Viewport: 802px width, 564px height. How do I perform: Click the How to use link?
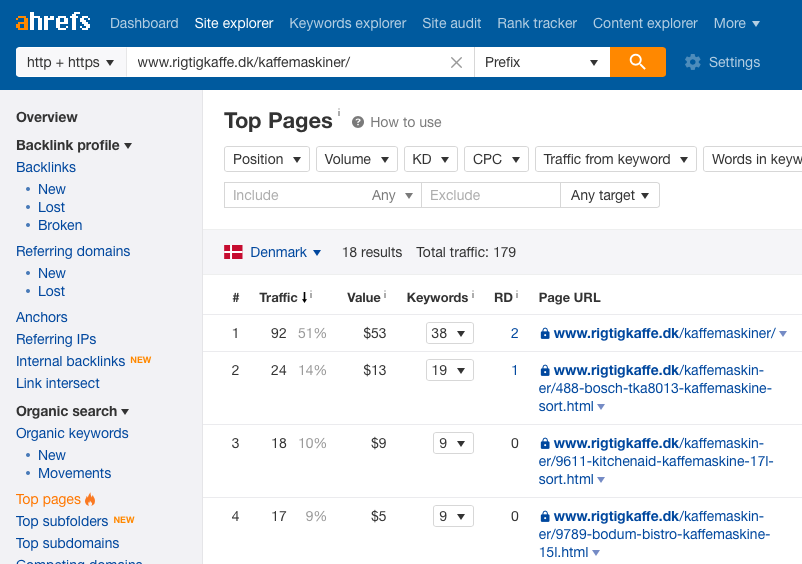(406, 122)
